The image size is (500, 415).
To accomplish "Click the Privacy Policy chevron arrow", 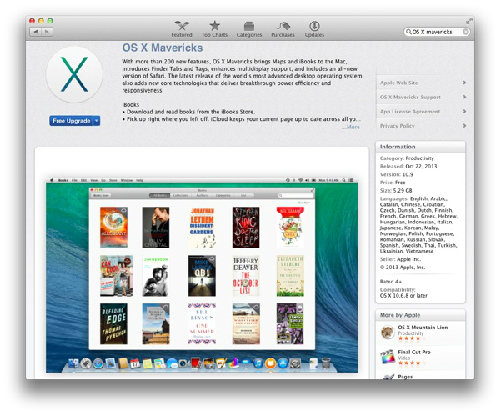I will (x=464, y=126).
